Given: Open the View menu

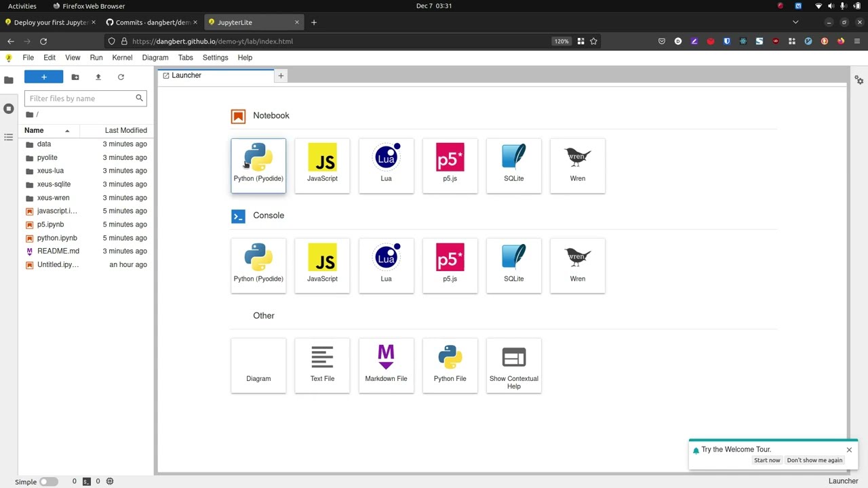Looking at the screenshot, I should [x=73, y=58].
